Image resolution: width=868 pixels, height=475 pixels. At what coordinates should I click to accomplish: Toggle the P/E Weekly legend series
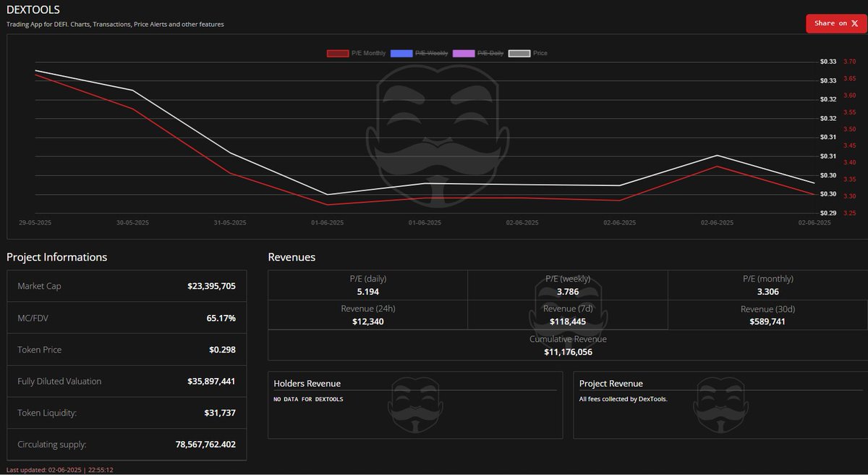419,54
